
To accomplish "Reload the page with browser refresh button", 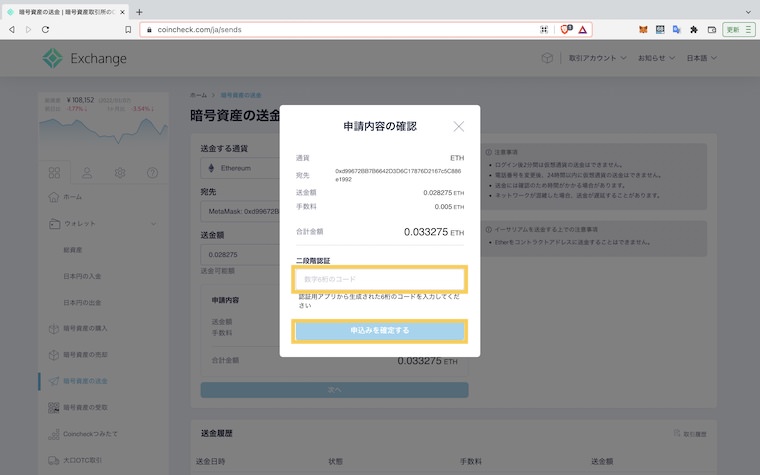I will (45, 30).
